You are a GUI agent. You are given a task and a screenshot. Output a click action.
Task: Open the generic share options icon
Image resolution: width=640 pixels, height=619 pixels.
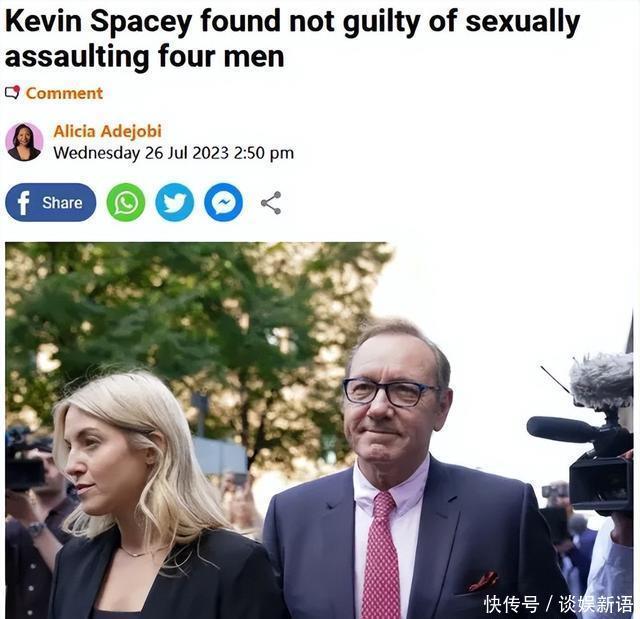click(271, 203)
